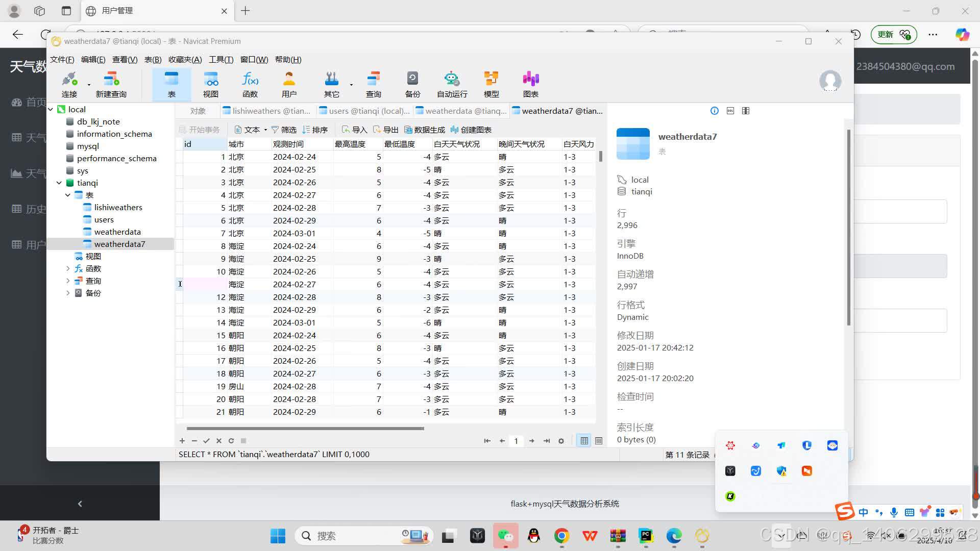The width and height of the screenshot is (980, 551).
Task: Expand the 函数 tree node
Action: coord(68,268)
